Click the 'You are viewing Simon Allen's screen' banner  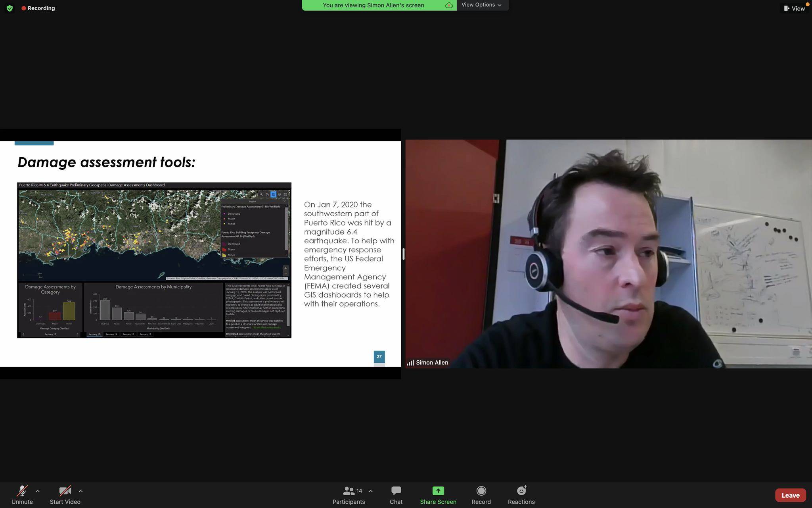tap(373, 5)
